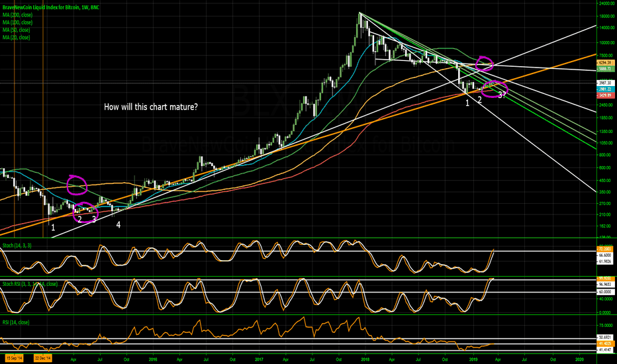Open the Stoch RSI indicator label
This screenshot has height=364, width=617.
point(30,284)
